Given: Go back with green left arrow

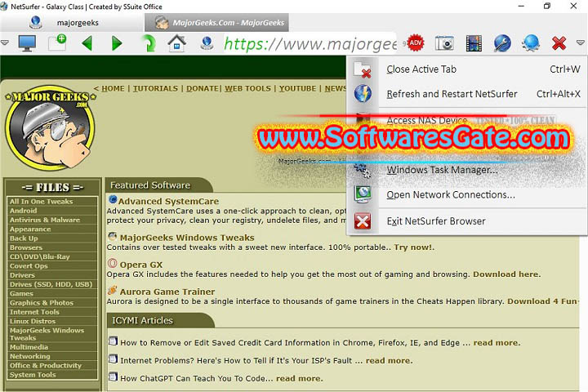Looking at the screenshot, I should [x=87, y=43].
